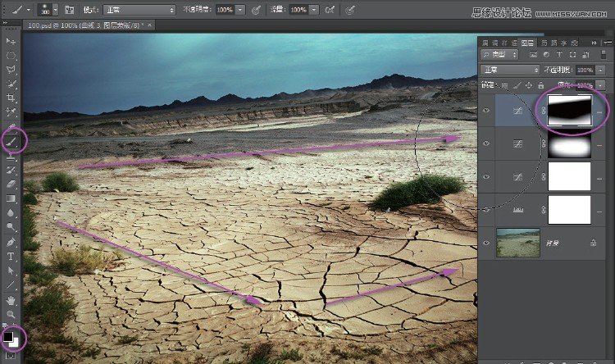Open the Layers panel flyout menu
Image resolution: width=615 pixels, height=364 pixels.
click(608, 43)
